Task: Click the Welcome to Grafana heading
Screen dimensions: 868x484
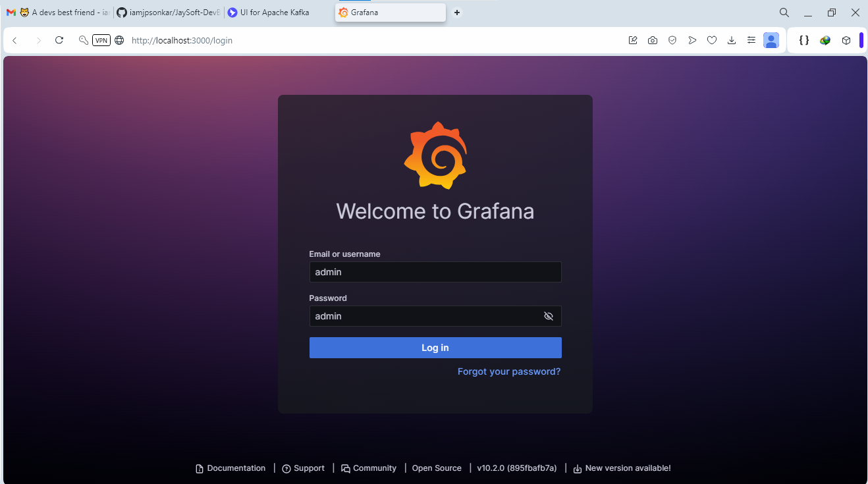Action: point(435,211)
